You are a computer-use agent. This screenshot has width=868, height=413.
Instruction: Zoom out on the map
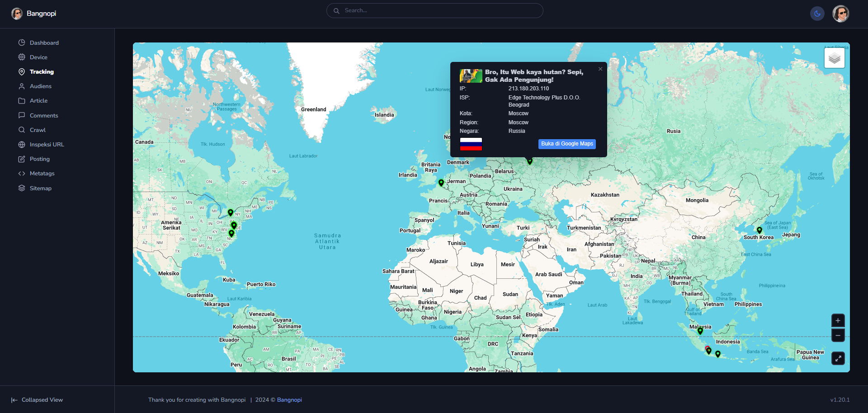[838, 335]
